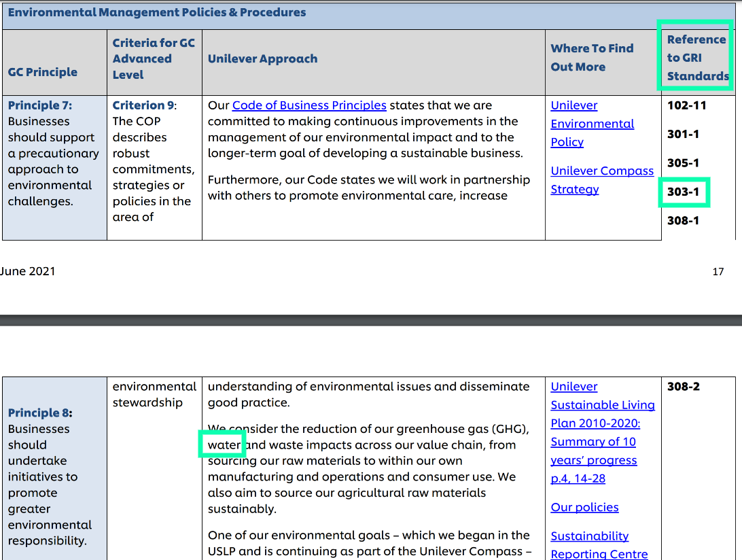Viewport: 742px width, 560px height.
Task: Open Unilever Sustainable Living Plan 2010-2020 link
Action: tap(603, 432)
